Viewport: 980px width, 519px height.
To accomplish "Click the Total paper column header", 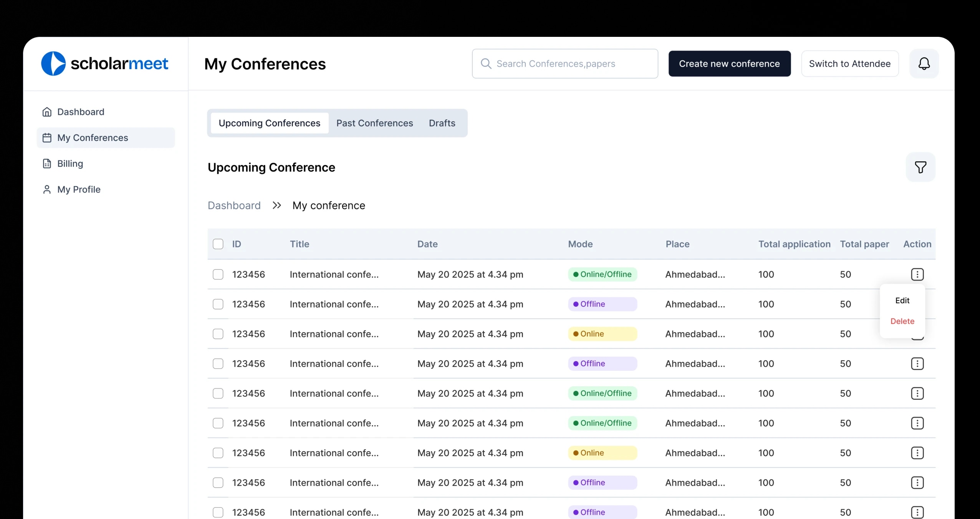I will point(864,244).
